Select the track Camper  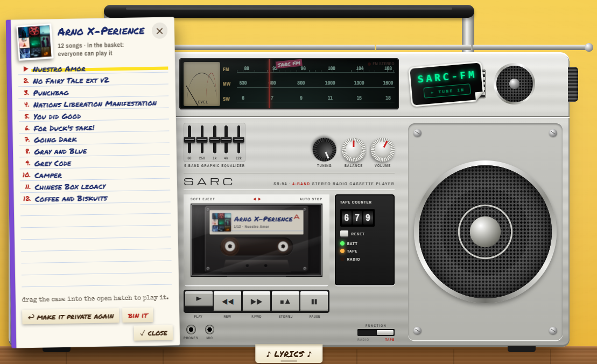pyautogui.click(x=95, y=175)
